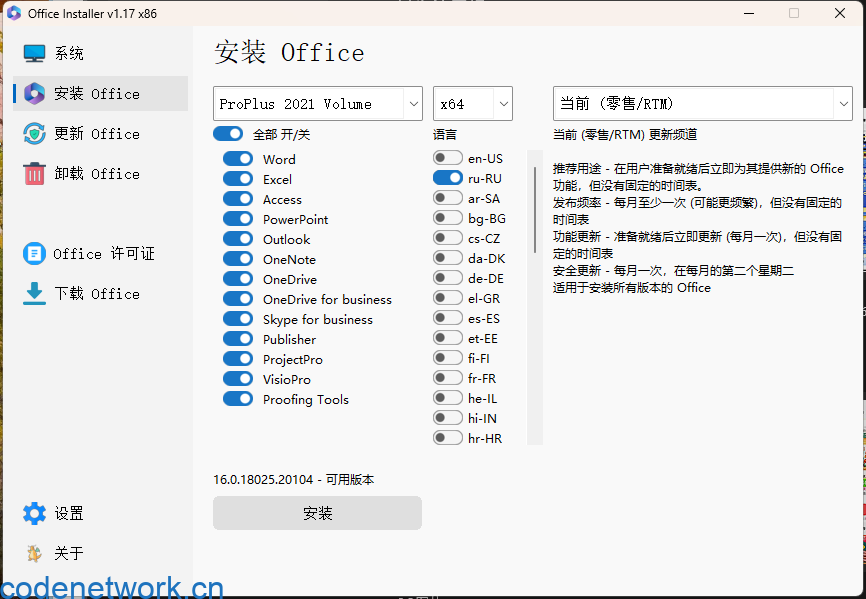Click the icon beside 关于
The width and height of the screenshot is (866, 599).
[34, 553]
